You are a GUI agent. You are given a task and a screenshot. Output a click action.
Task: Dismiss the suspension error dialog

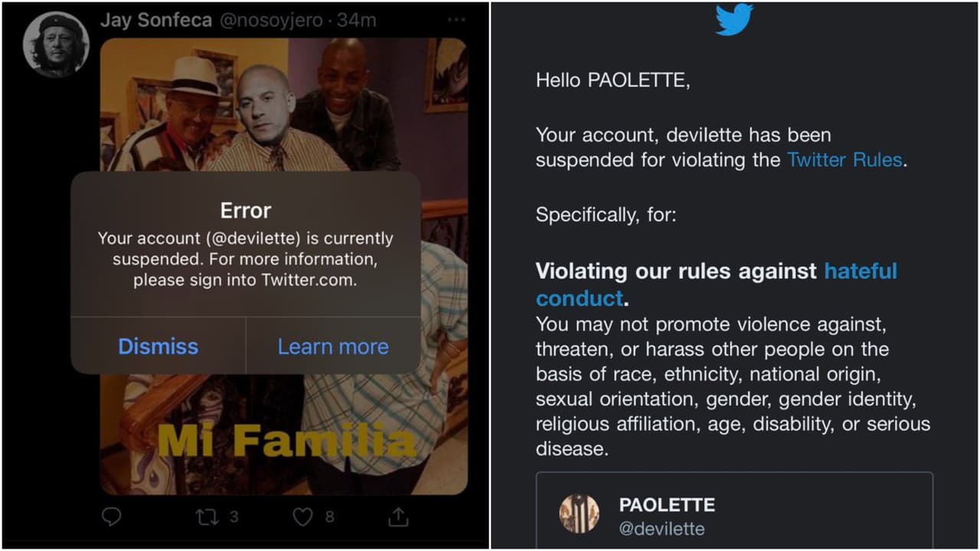point(158,347)
